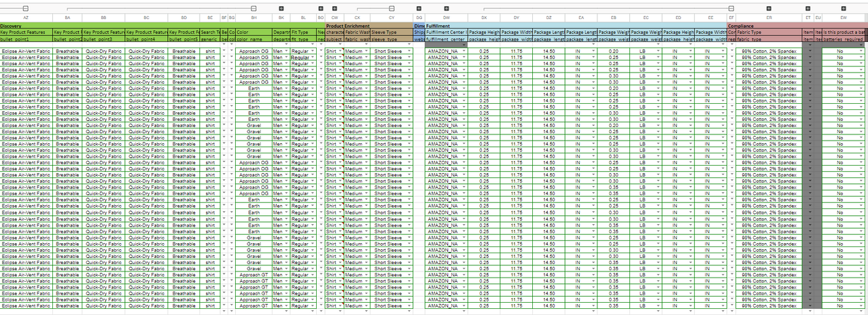The height and width of the screenshot is (315, 868).
Task: Select the Fabric Type header cell
Action: [x=769, y=33]
